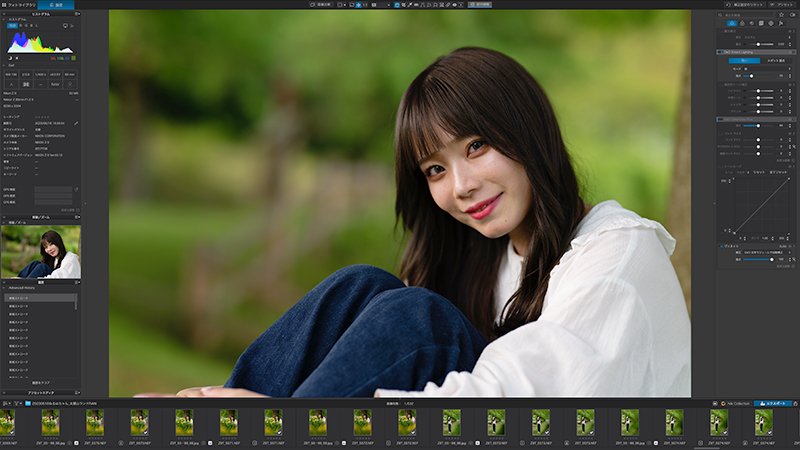
Task: Open the Vignetting correction dropdown
Action: point(767,253)
